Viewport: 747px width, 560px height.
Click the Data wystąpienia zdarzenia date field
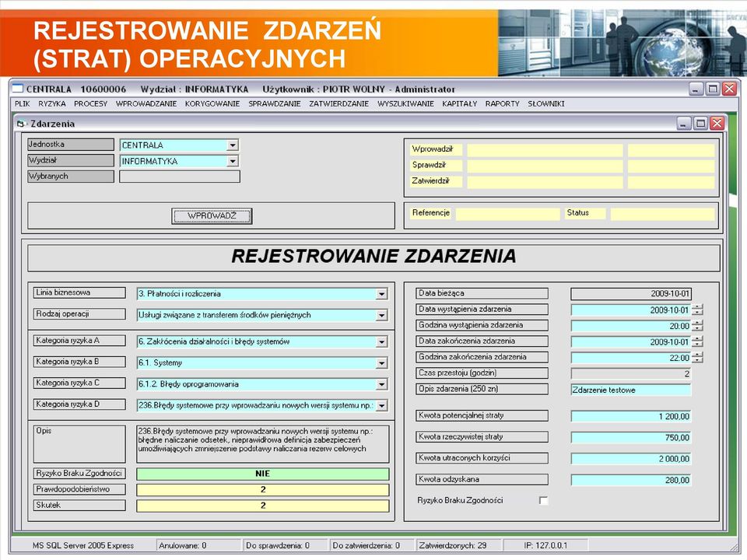click(631, 310)
